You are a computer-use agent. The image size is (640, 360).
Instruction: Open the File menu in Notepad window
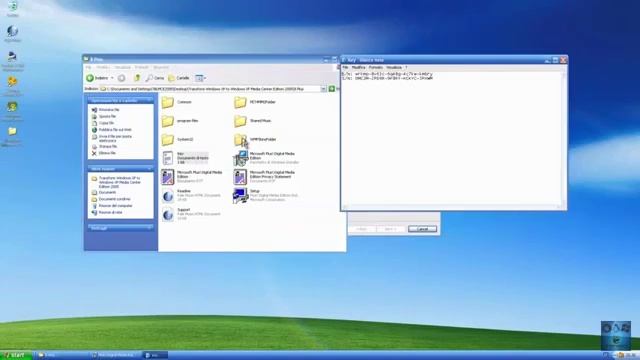click(345, 67)
